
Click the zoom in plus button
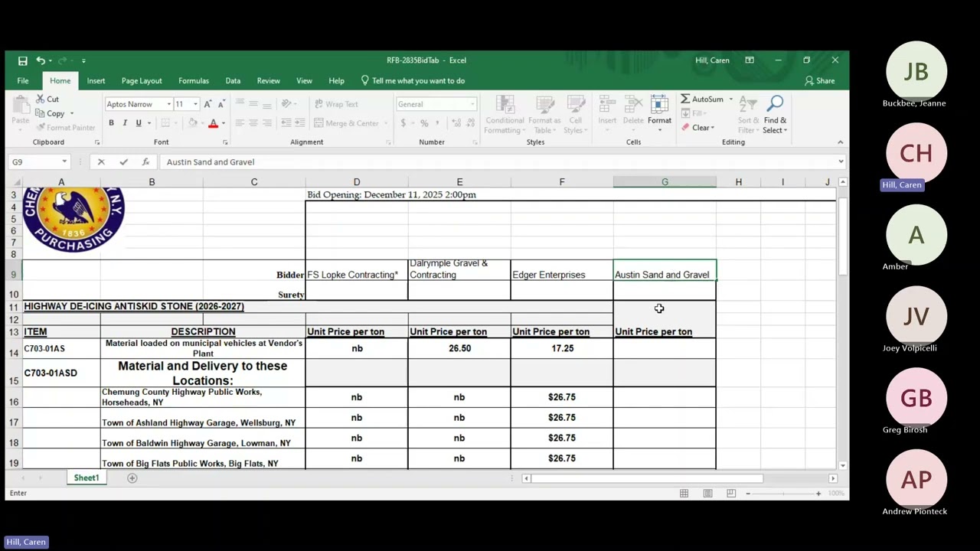point(818,494)
